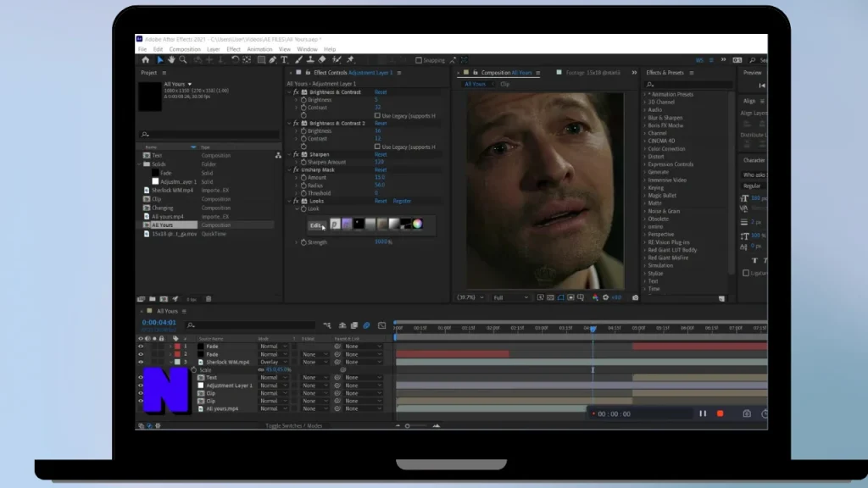
Task: Select the Clone Stamp tool
Action: [x=310, y=60]
